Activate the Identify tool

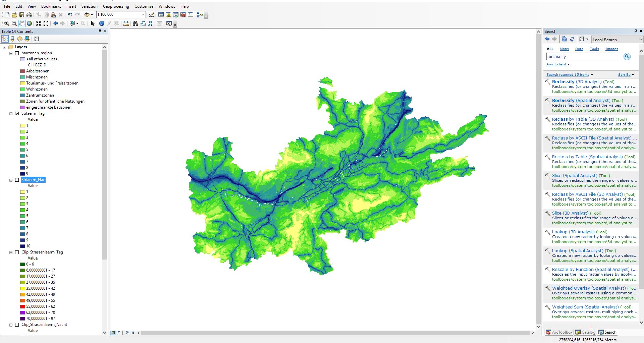(102, 23)
